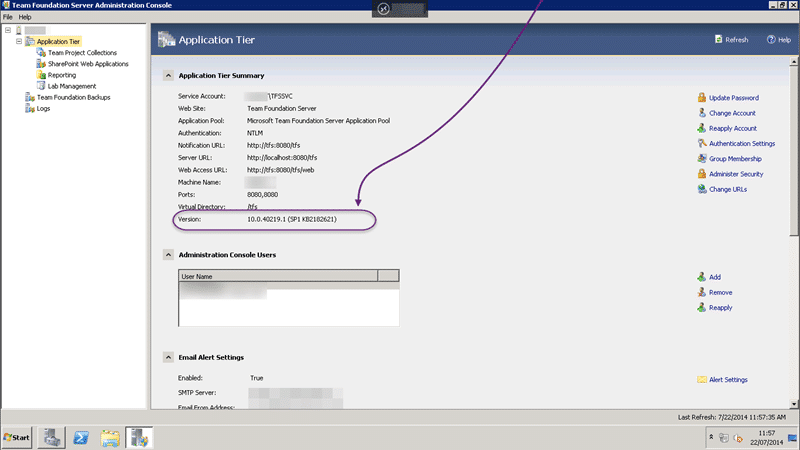
Task: Click the Version value 10.0.40219.1
Action: pyautogui.click(x=292, y=219)
